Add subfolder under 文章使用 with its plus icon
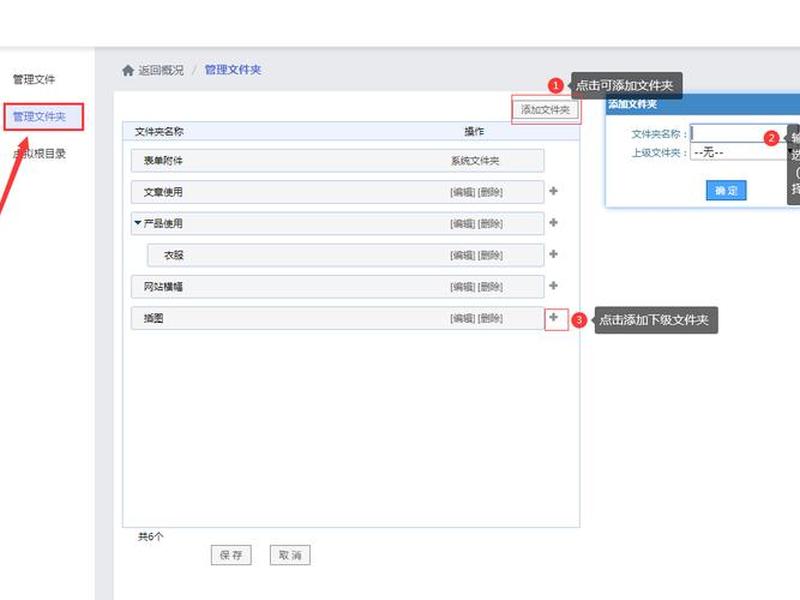The width and height of the screenshot is (800, 600). tap(553, 191)
